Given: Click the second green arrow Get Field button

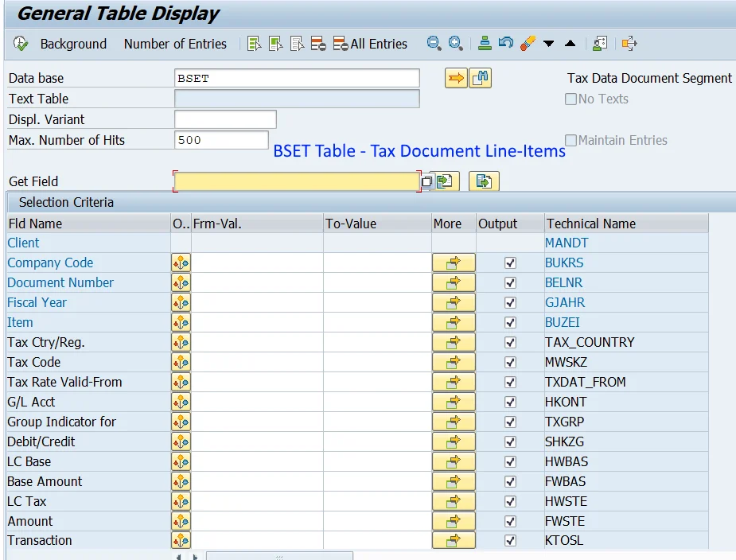Looking at the screenshot, I should [484, 181].
